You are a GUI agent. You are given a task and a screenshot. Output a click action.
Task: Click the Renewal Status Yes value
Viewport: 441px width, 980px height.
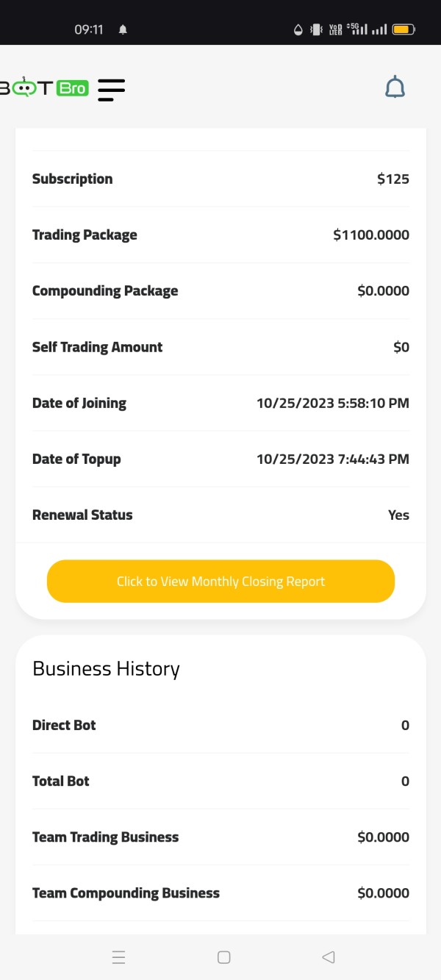tap(398, 515)
